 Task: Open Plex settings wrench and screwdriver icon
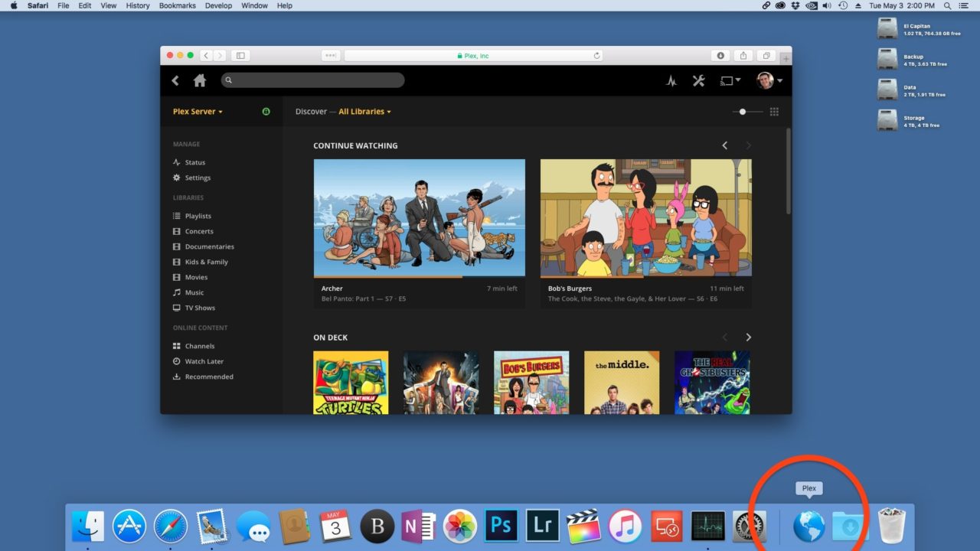tap(698, 80)
